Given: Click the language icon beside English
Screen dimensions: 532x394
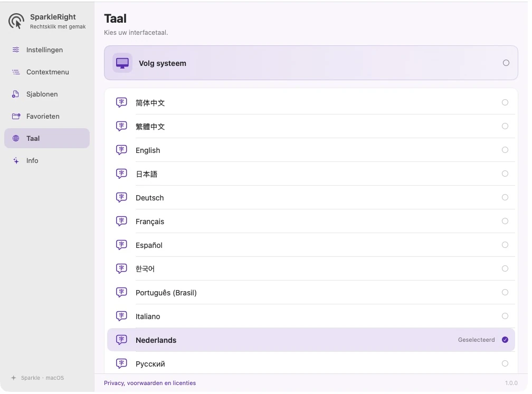Looking at the screenshot, I should point(121,150).
